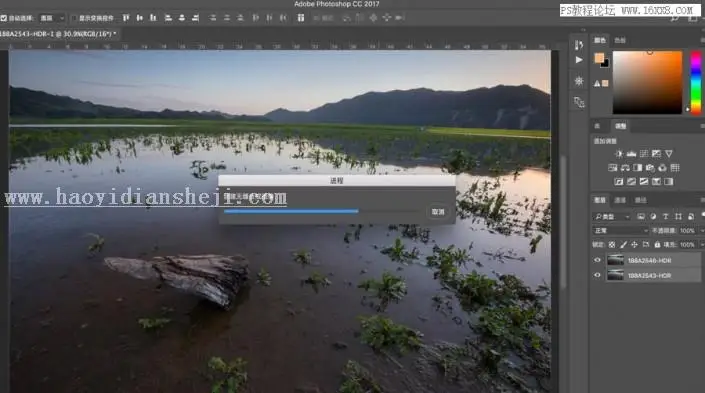Add a Hue/Saturation adjustment layer
This screenshot has width=705, height=393.
coord(612,168)
